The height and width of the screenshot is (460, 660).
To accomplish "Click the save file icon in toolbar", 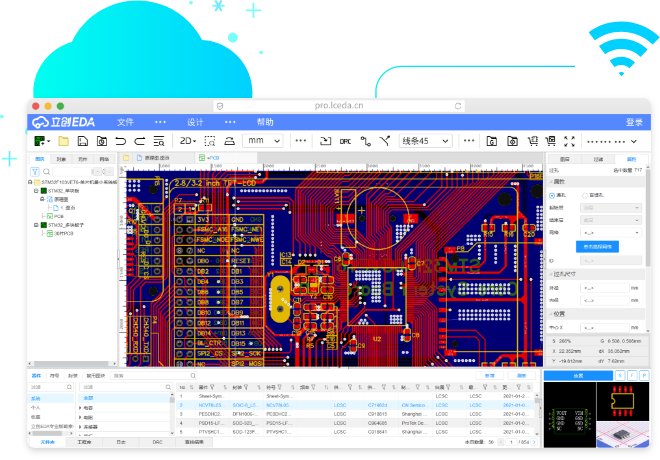I will [x=83, y=141].
